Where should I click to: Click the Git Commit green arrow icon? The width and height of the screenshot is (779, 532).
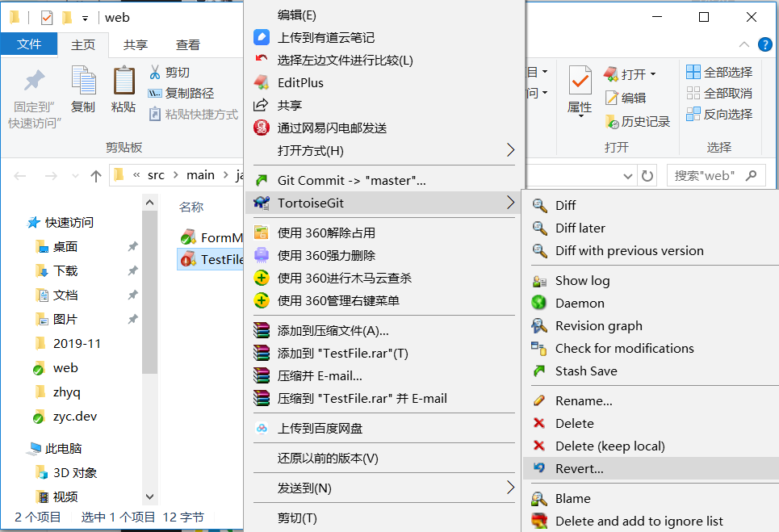pyautogui.click(x=262, y=180)
